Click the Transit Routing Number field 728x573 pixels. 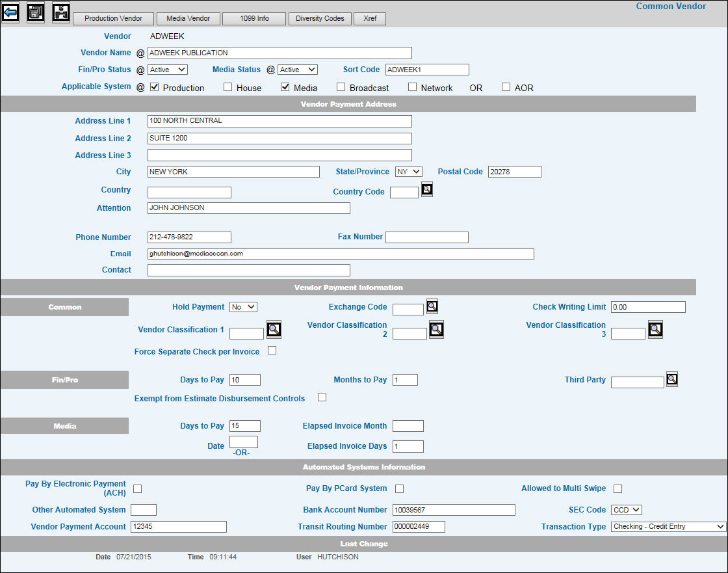(419, 527)
